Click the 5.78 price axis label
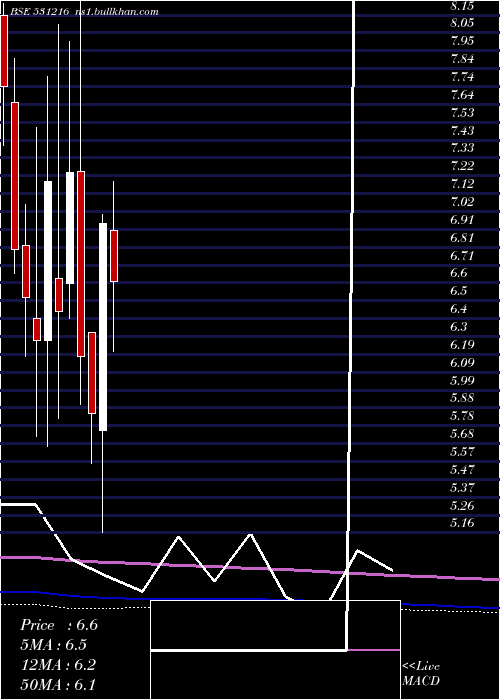500x700 pixels. [x=462, y=416]
